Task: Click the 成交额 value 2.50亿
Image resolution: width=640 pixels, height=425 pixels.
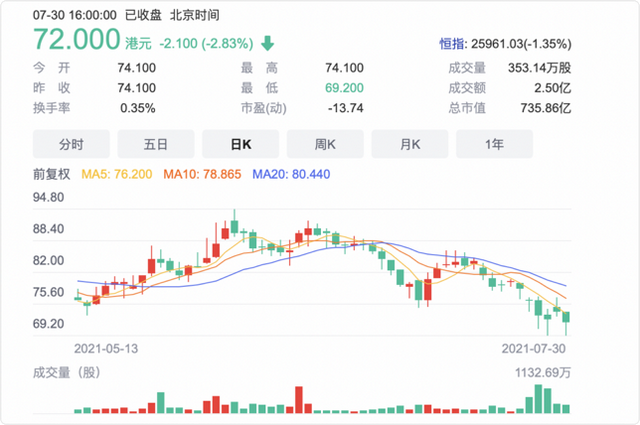Action: pos(553,88)
